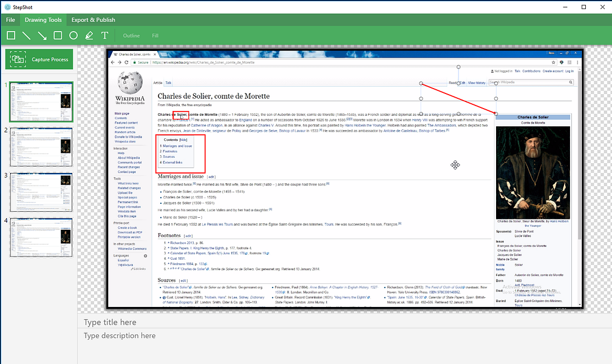
Task: Select the Highlighter marker tool
Action: pos(89,36)
